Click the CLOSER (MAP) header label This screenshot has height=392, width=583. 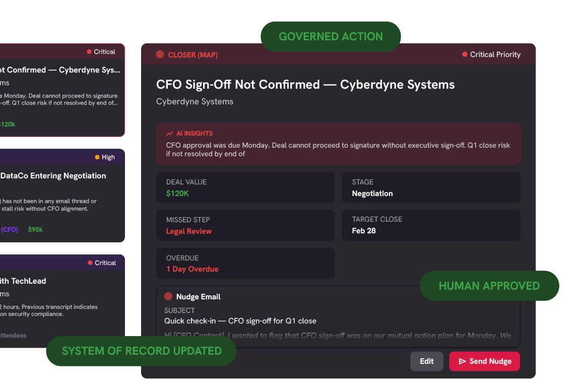coord(192,55)
